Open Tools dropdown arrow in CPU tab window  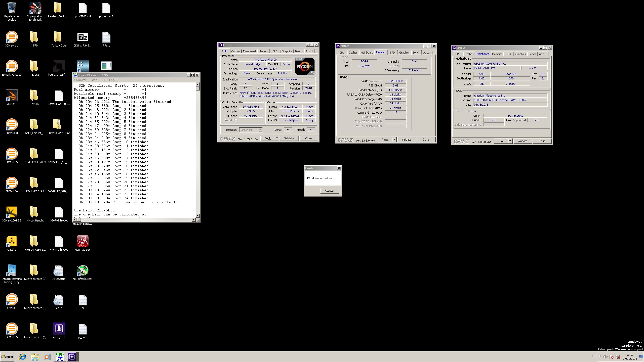277,138
